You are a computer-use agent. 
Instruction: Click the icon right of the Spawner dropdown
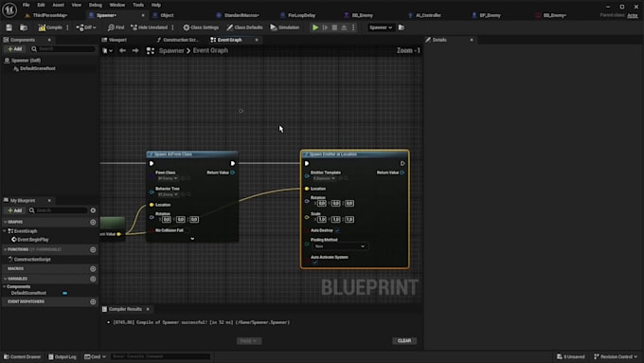402,27
